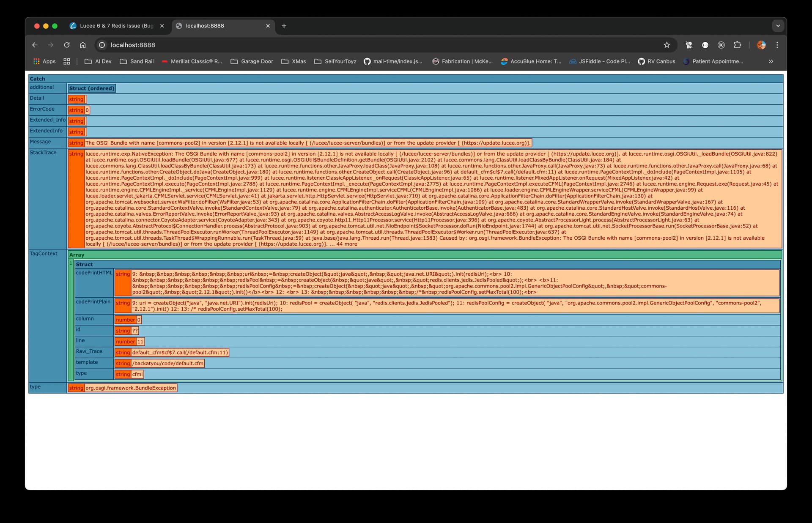
Task: Open a new tab with the plus button
Action: [284, 26]
